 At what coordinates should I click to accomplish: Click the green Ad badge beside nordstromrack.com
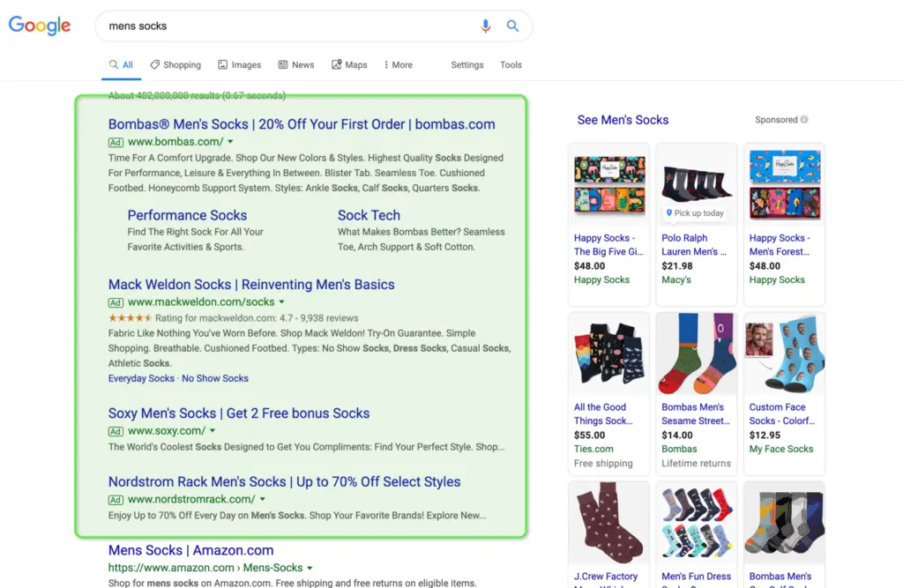116,498
